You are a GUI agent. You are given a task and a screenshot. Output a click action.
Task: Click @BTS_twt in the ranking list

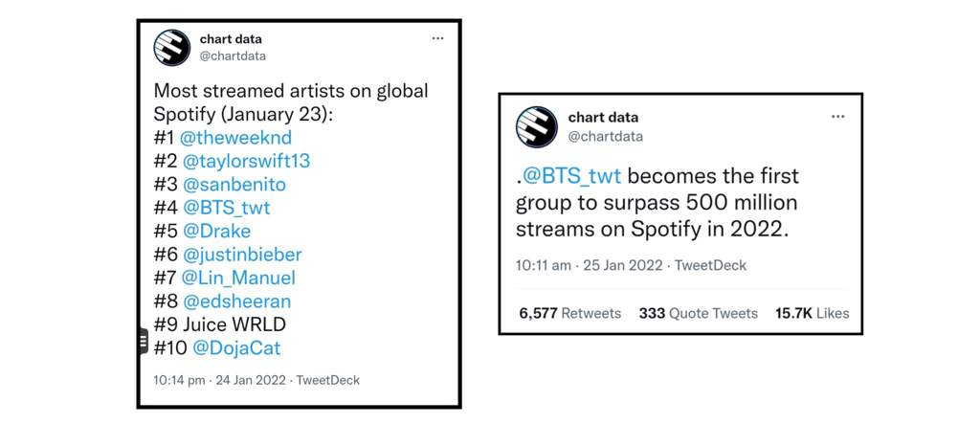(x=226, y=208)
